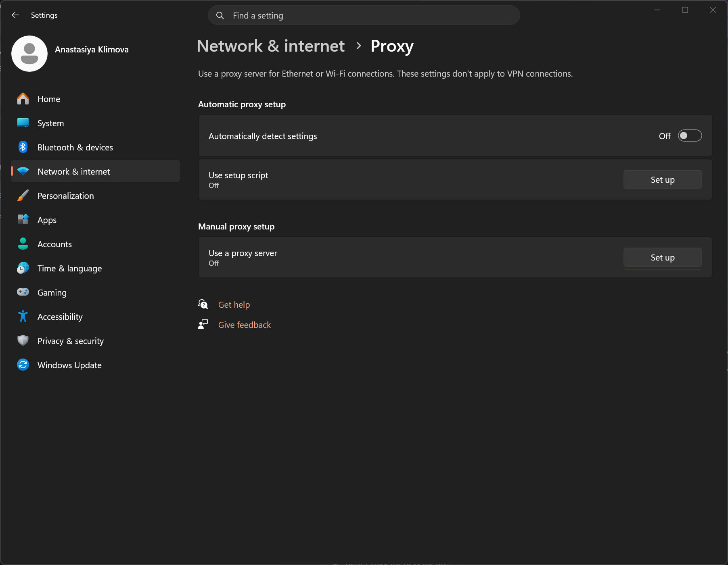Screen dimensions: 728x565
Task: Click the Accessibility figure icon
Action: pos(23,317)
